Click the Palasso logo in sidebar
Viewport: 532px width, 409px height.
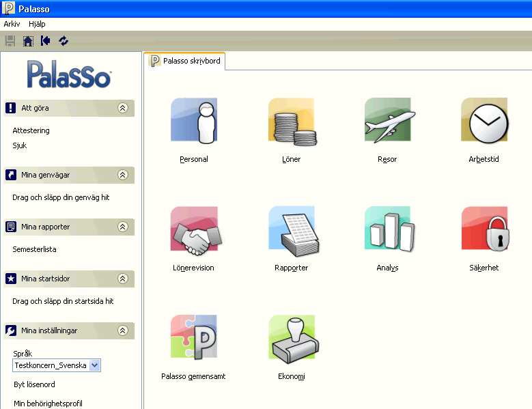pos(69,74)
